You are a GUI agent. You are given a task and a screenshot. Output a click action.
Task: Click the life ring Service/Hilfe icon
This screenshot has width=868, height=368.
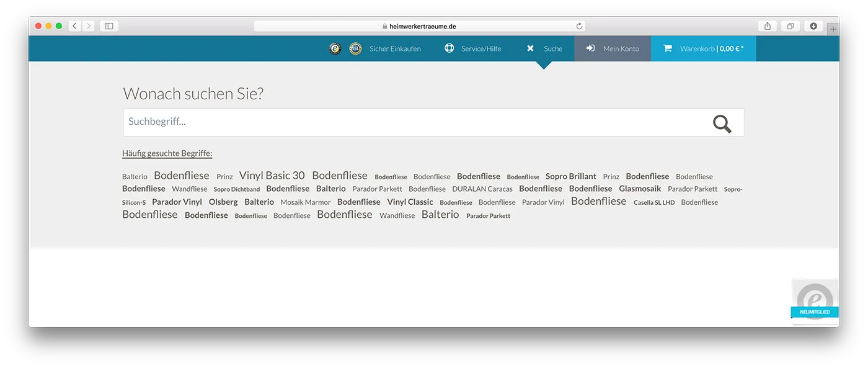pyautogui.click(x=449, y=48)
